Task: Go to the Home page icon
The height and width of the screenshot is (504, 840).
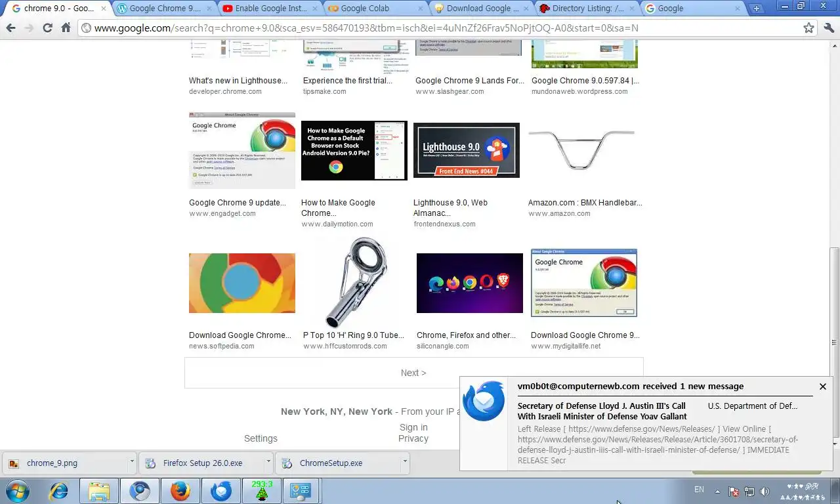Action: (x=66, y=28)
